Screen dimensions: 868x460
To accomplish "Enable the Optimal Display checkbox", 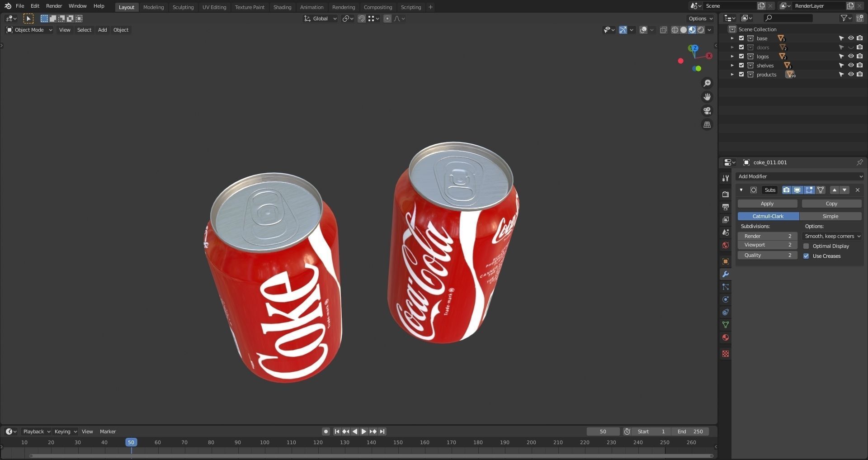I will click(x=806, y=246).
